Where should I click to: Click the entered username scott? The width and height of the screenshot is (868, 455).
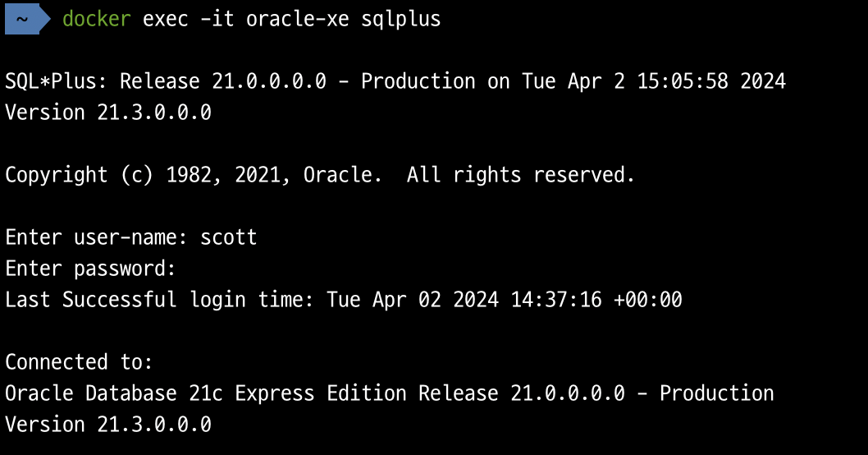229,237
